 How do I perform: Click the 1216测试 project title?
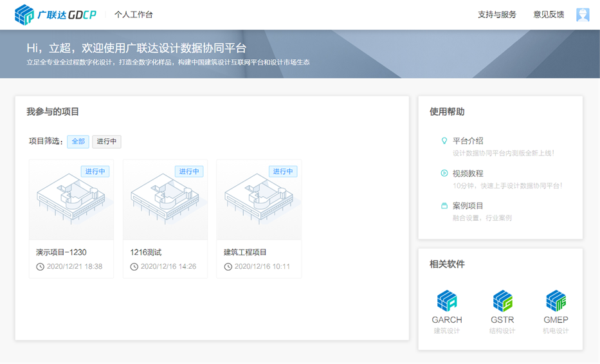pyautogui.click(x=146, y=252)
